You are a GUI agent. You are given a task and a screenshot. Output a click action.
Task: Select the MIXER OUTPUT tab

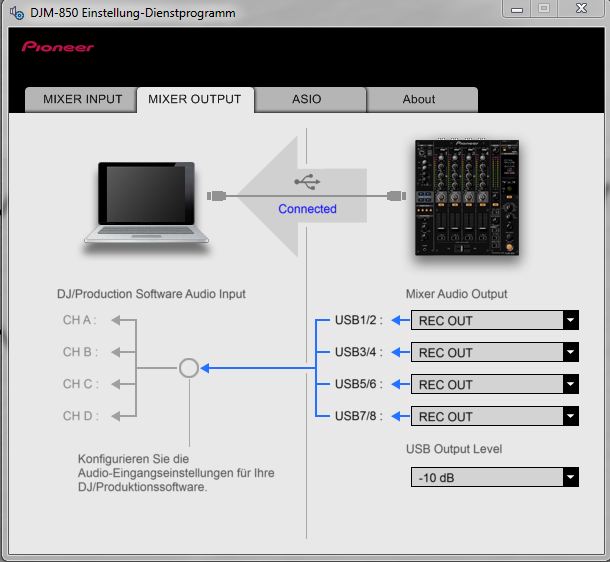pyautogui.click(x=195, y=100)
